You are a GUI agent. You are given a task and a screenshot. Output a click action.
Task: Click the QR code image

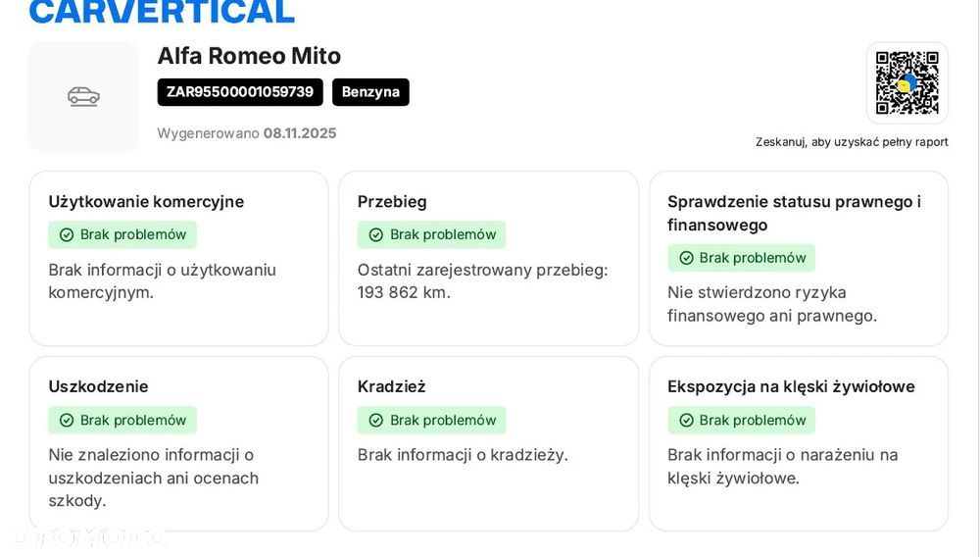[906, 83]
